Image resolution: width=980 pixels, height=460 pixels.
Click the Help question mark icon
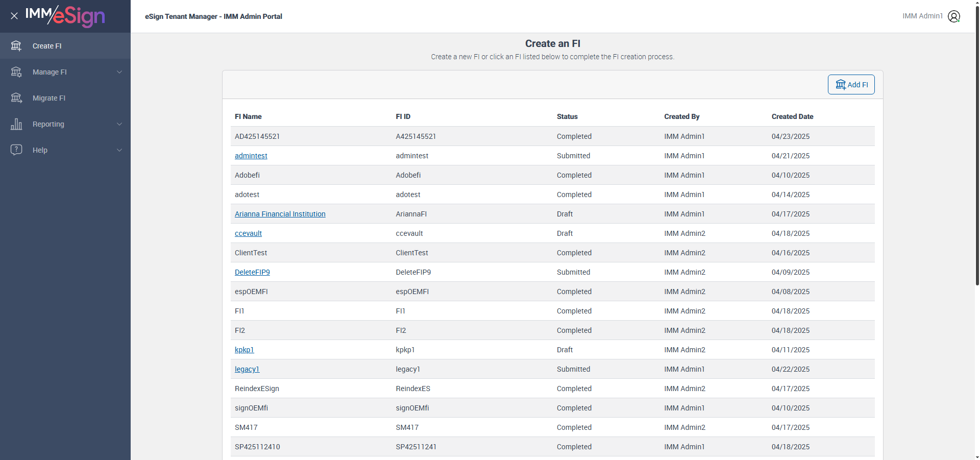16,150
